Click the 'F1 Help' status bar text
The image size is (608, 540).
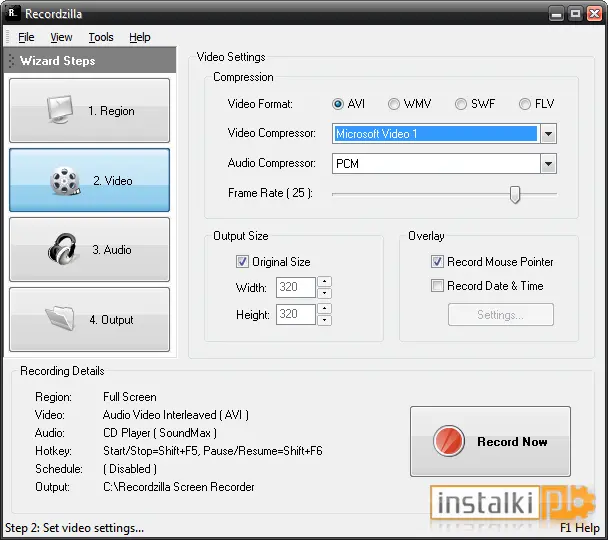(580, 528)
